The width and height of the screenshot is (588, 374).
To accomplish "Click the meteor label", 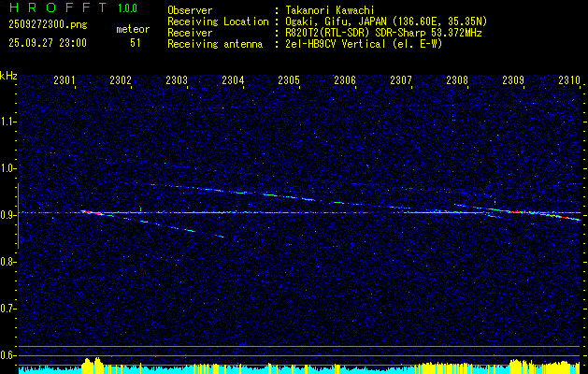I will point(133,29).
